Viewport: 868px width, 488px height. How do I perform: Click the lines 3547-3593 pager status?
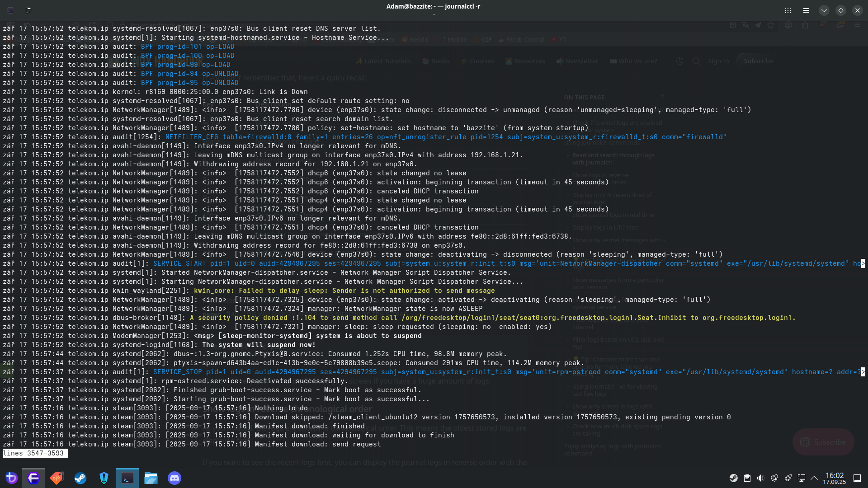click(x=34, y=453)
